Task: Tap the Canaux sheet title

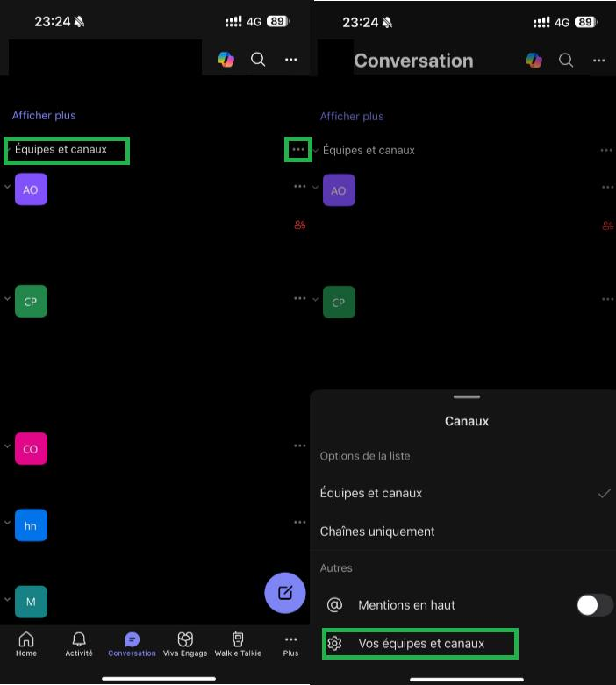Action: coord(467,421)
